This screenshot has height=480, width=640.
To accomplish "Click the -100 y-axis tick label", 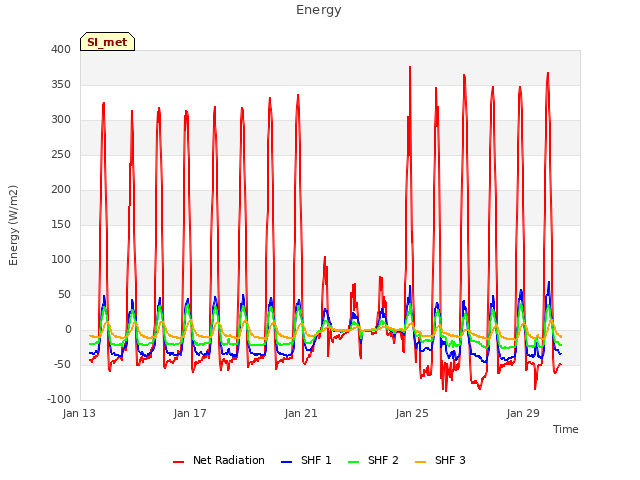I will pos(59,400).
